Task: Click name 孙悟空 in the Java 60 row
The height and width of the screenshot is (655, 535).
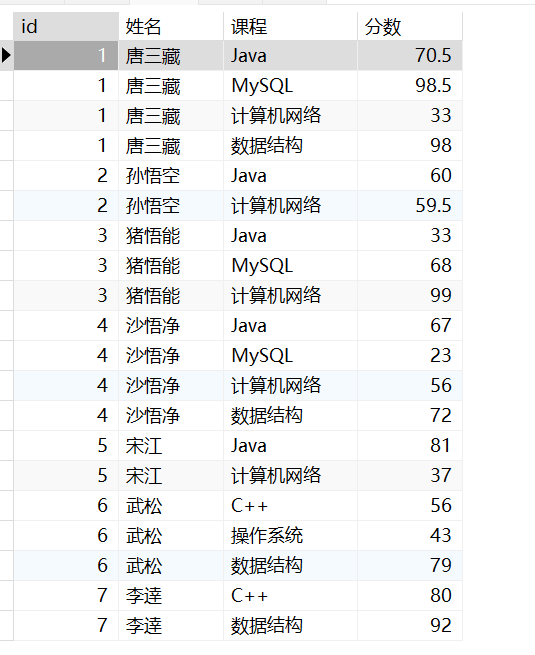Action: [171, 175]
